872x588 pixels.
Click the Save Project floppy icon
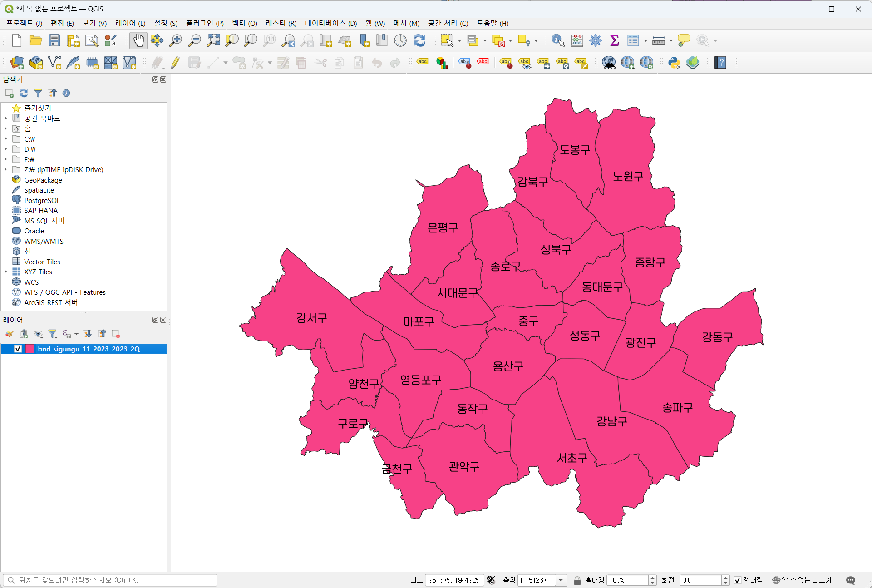pos(54,40)
